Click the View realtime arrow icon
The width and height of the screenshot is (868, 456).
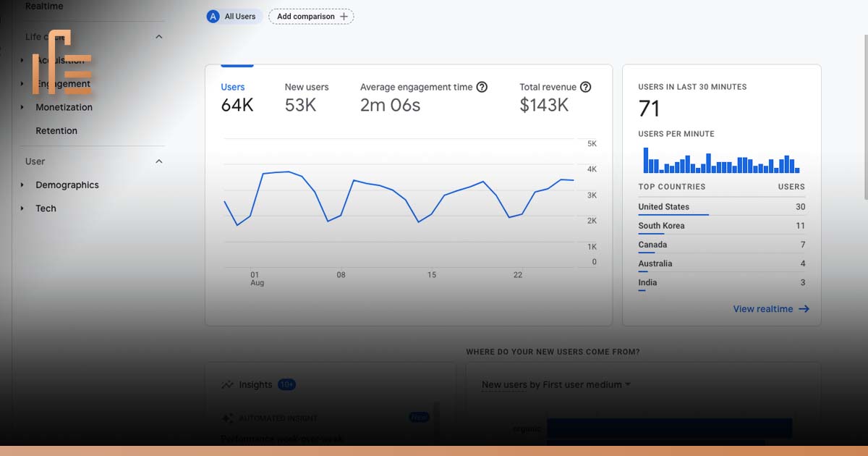click(x=804, y=309)
